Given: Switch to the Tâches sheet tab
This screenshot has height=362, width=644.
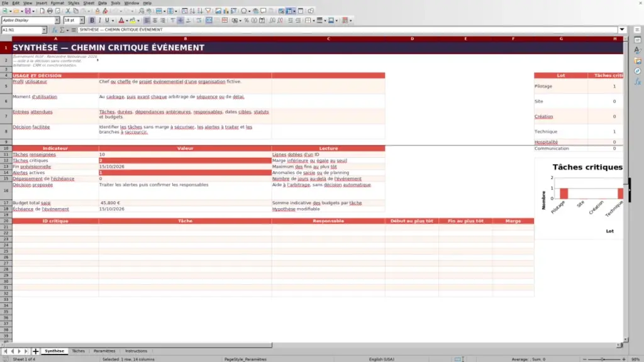Looking at the screenshot, I should (78, 351).
